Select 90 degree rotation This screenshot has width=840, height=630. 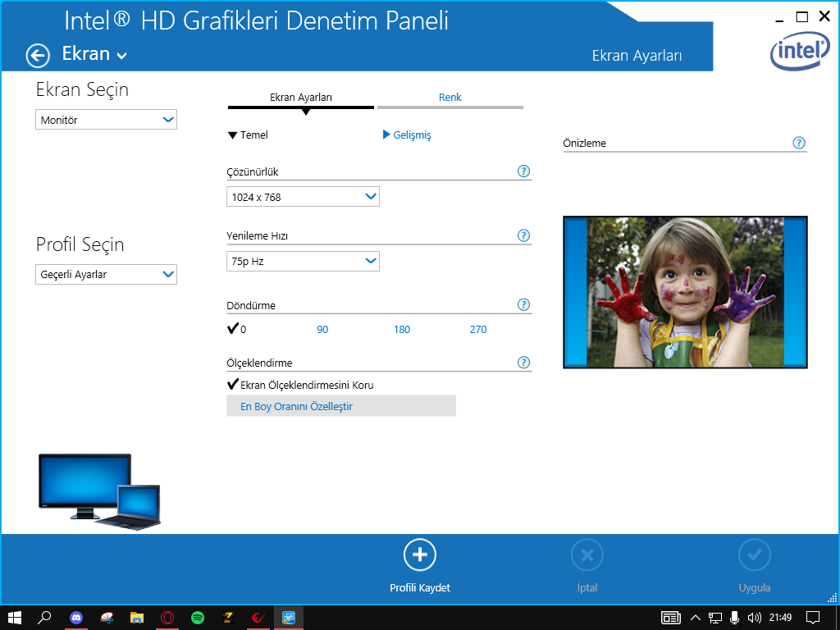[322, 330]
